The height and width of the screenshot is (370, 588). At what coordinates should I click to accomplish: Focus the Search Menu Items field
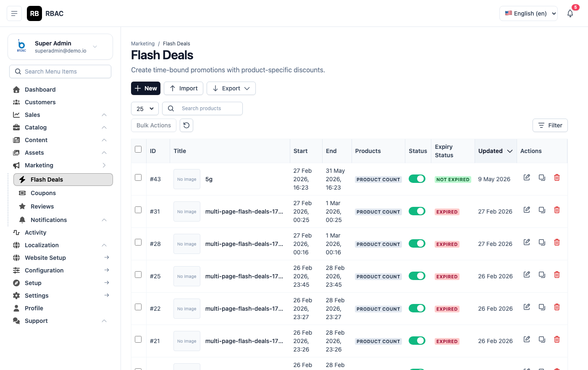point(60,71)
